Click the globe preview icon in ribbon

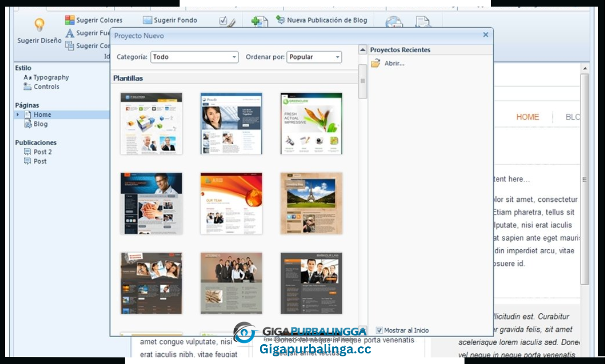click(x=394, y=22)
